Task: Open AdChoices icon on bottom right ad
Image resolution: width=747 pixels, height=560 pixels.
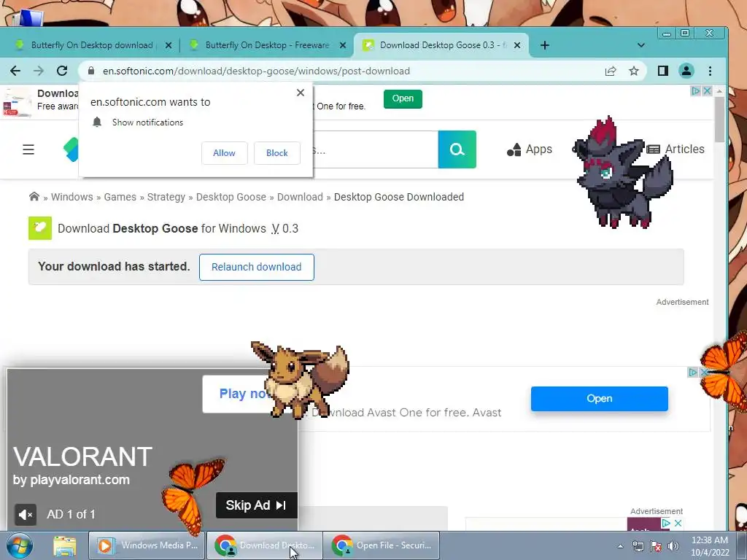Action: pyautogui.click(x=666, y=524)
